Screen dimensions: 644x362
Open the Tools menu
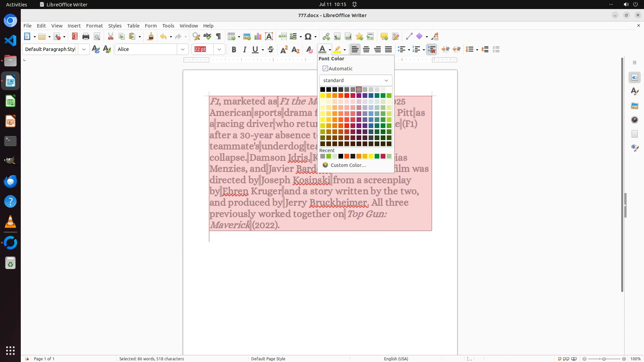tap(168, 26)
